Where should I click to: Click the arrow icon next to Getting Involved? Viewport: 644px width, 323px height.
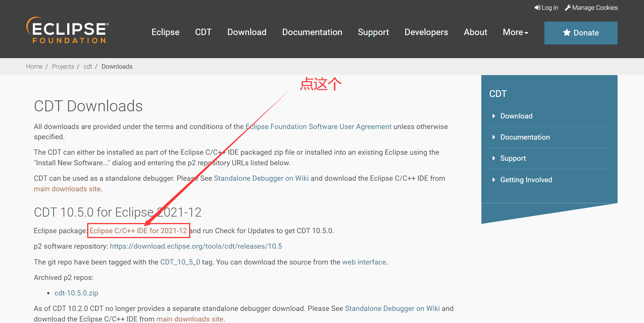click(x=493, y=180)
